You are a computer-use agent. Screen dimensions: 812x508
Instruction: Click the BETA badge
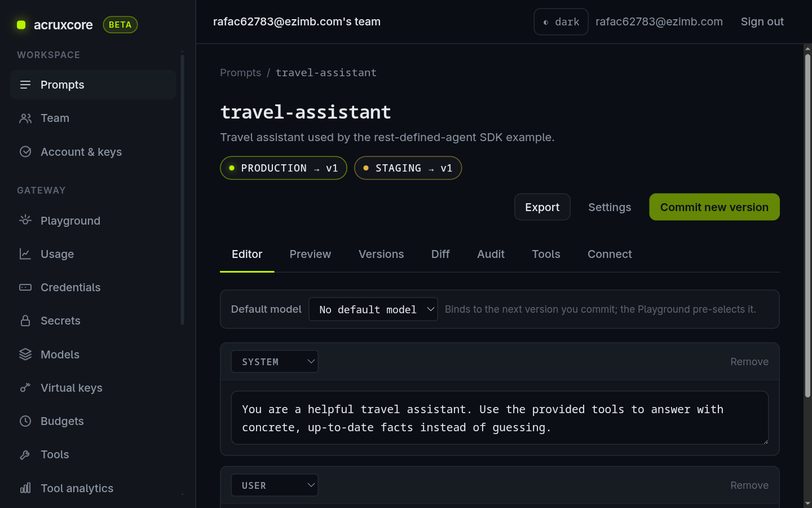click(120, 25)
